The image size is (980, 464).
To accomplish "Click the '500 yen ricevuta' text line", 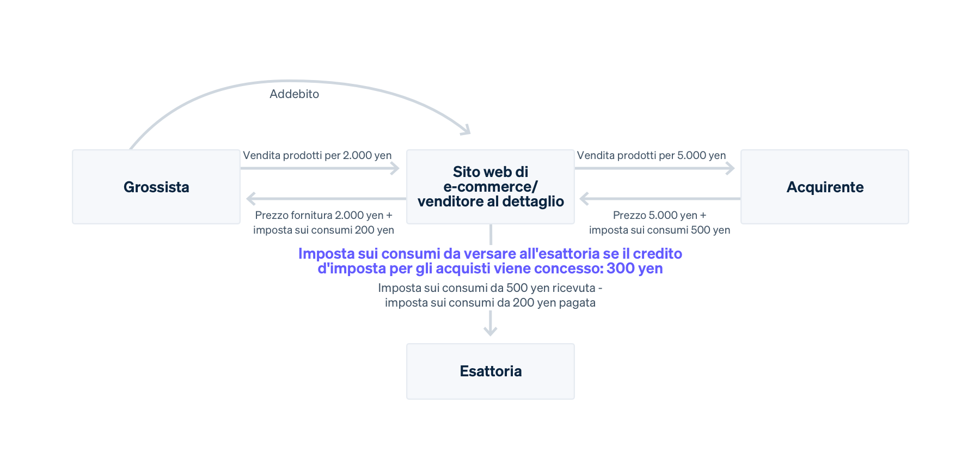I will click(x=490, y=288).
